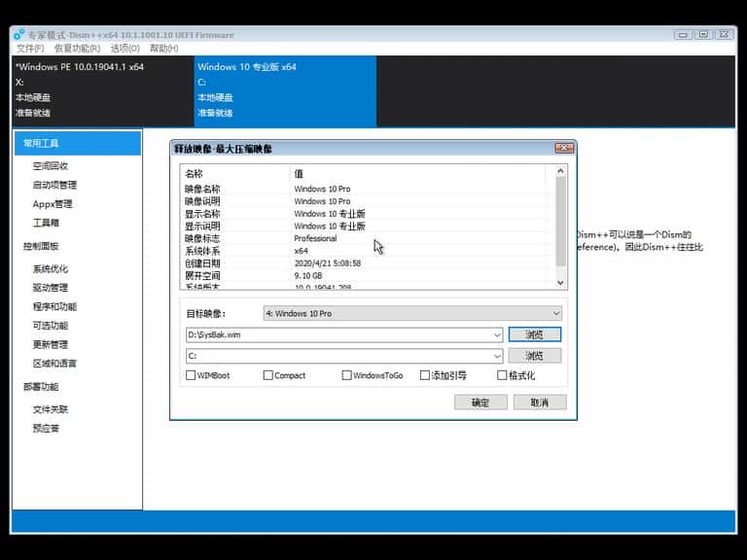Screen dimensions: 747x560
Task: Click the scroll down arrow in image info list
Action: click(559, 282)
